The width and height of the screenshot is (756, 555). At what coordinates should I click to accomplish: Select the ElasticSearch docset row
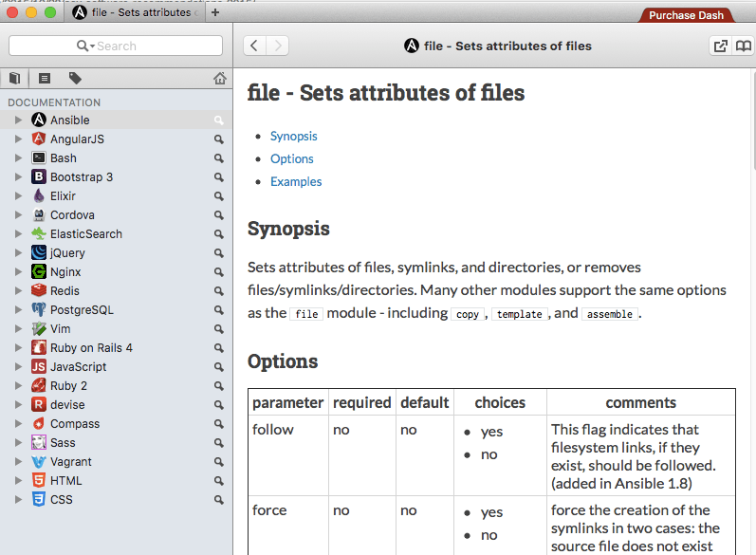click(x=116, y=234)
